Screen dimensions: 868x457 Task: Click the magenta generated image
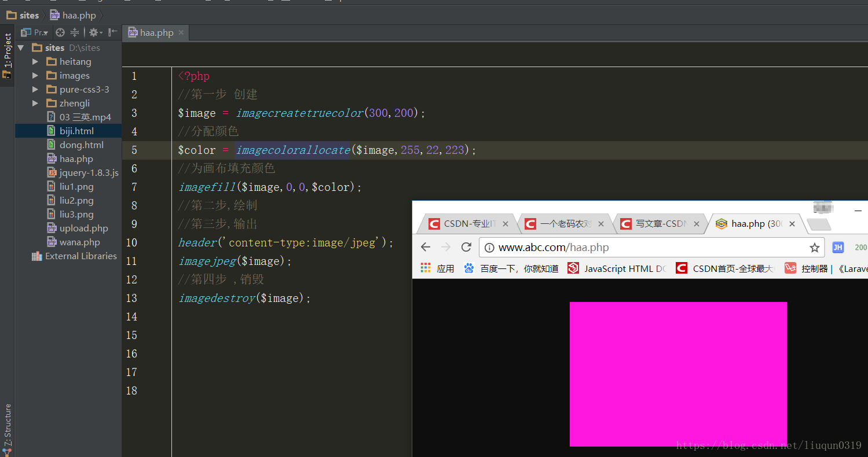(x=678, y=374)
